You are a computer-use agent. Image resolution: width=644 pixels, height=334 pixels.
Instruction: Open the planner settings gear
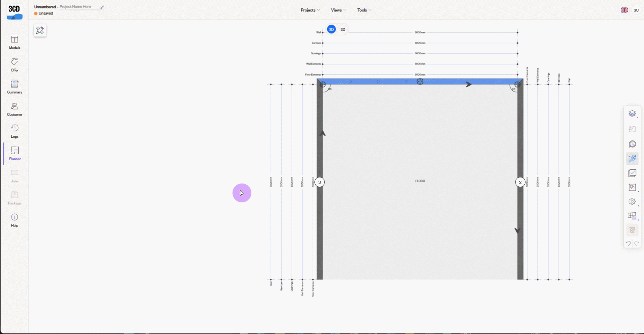[x=632, y=201]
